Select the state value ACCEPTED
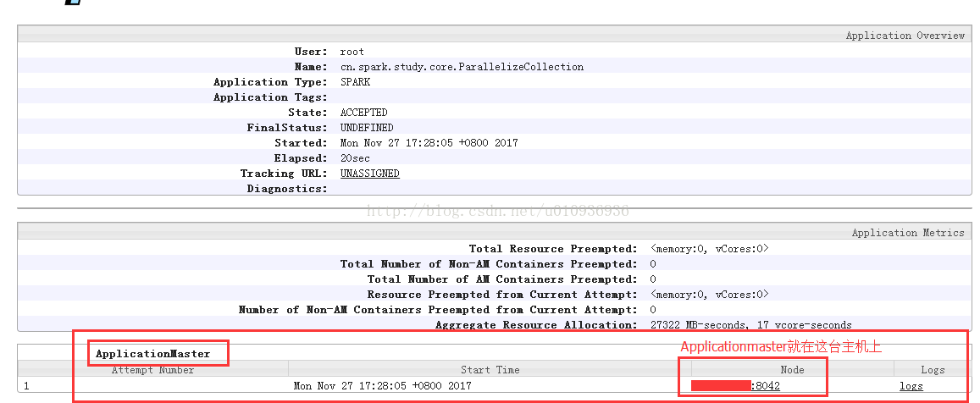 click(x=363, y=113)
